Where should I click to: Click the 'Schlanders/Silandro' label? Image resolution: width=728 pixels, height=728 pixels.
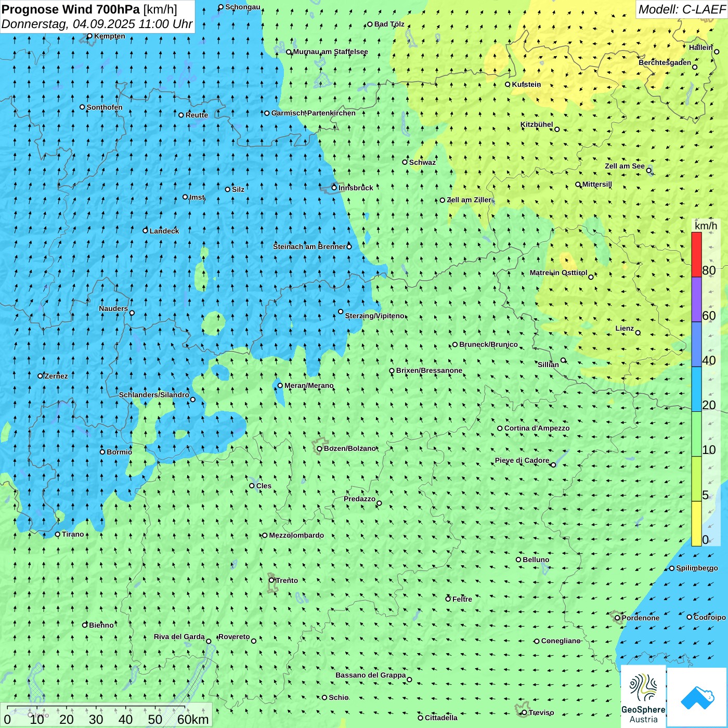[154, 395]
